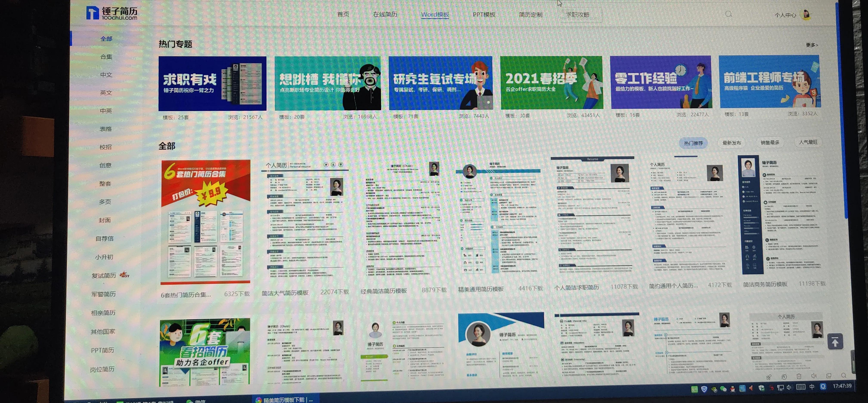Open 简洁商务简历模板 title link

pyautogui.click(x=765, y=284)
